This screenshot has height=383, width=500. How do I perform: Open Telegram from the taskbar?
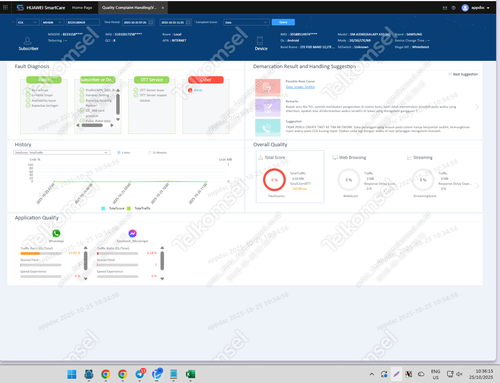tap(140, 374)
